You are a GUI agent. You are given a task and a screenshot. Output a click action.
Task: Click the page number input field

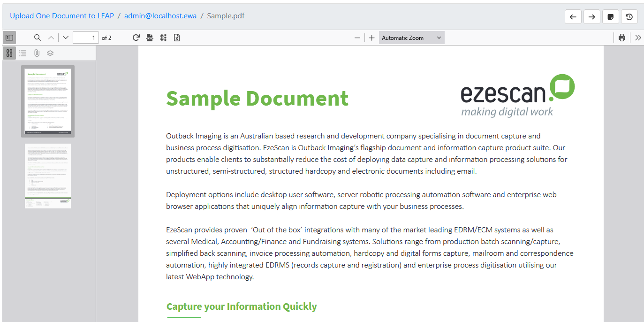click(x=86, y=38)
